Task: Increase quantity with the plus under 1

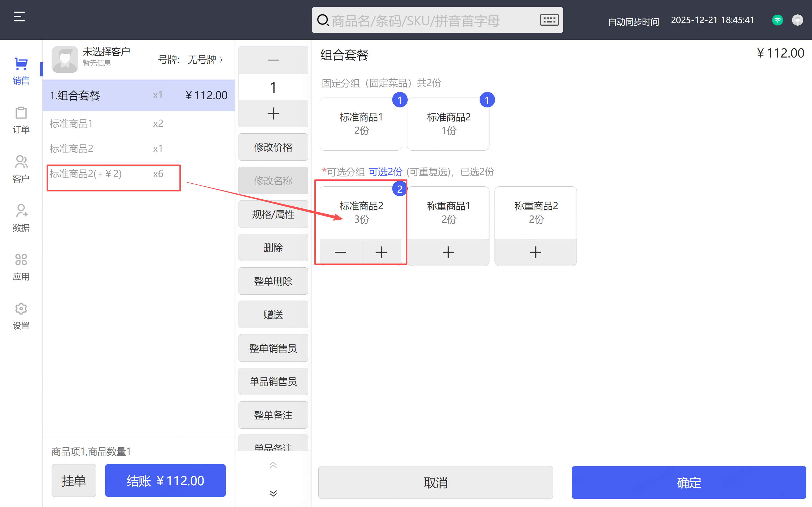Action: [273, 114]
